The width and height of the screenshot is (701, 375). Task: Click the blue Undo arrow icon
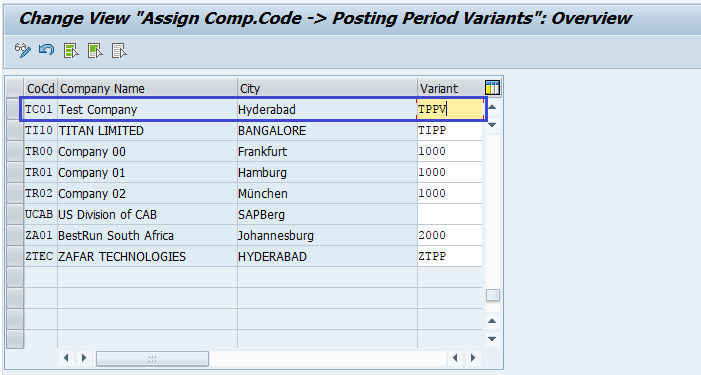click(46, 50)
